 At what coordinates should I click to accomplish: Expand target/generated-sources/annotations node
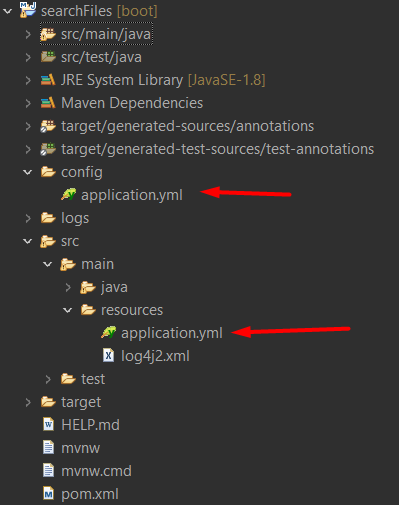28,126
